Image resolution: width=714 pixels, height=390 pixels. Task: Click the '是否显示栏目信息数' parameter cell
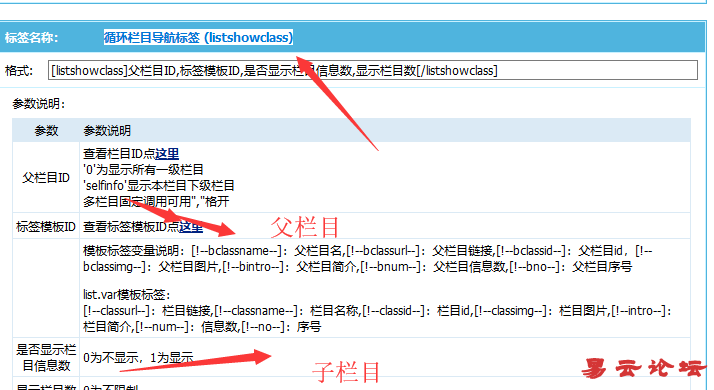click(x=46, y=358)
